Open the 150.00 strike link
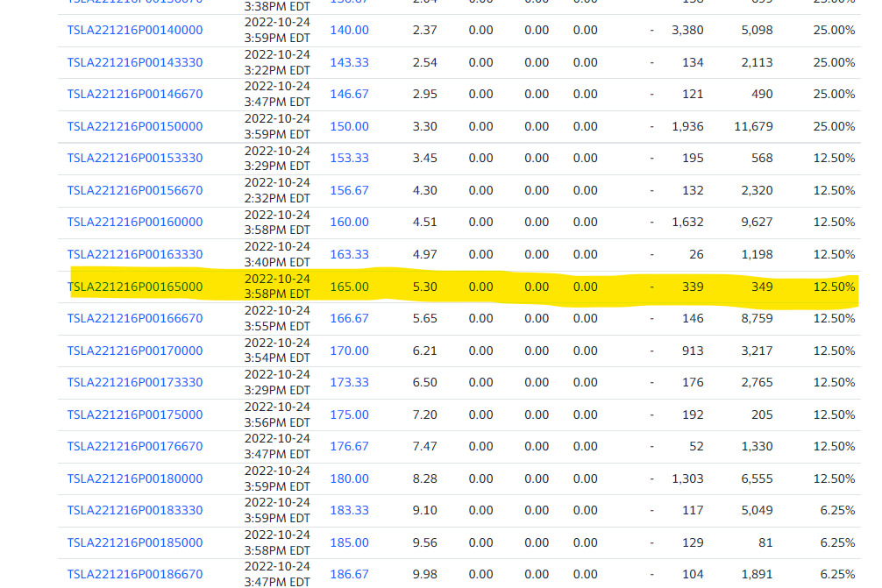The image size is (882, 588). [x=349, y=126]
